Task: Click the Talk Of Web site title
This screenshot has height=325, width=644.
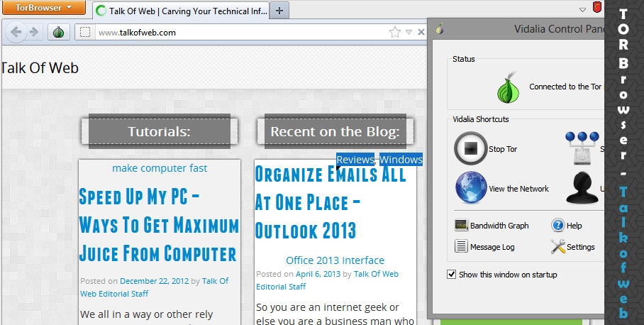Action: [x=40, y=68]
